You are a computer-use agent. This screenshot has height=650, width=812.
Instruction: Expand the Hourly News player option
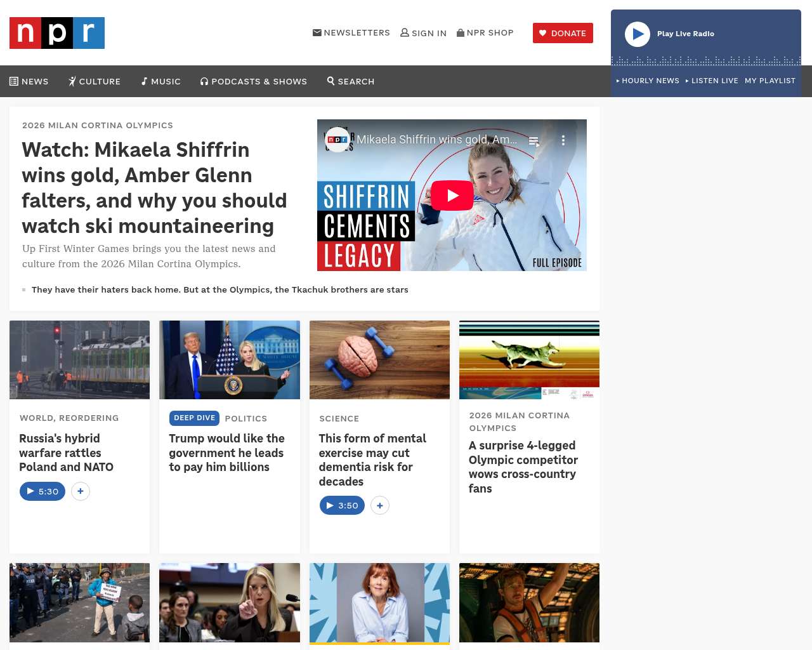tap(648, 81)
